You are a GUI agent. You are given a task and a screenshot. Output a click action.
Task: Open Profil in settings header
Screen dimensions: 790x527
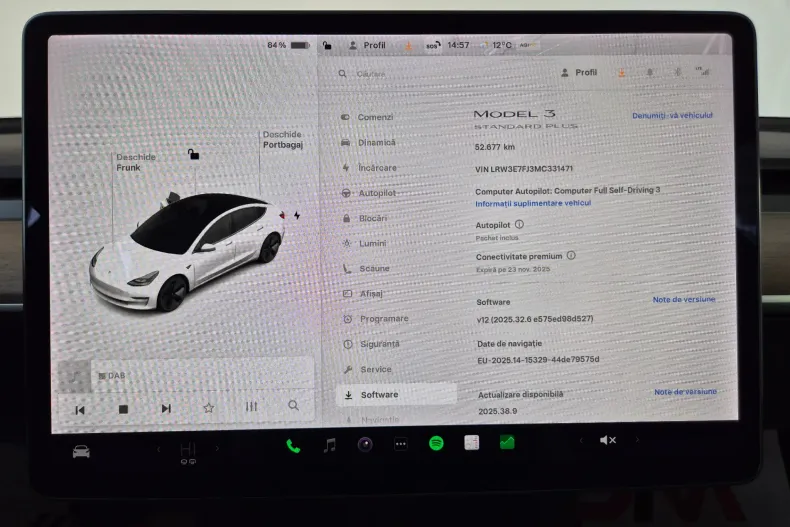[x=579, y=73]
